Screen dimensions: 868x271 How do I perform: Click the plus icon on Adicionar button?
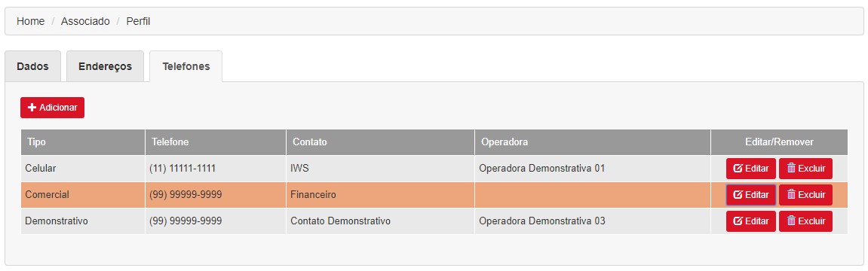(x=32, y=108)
